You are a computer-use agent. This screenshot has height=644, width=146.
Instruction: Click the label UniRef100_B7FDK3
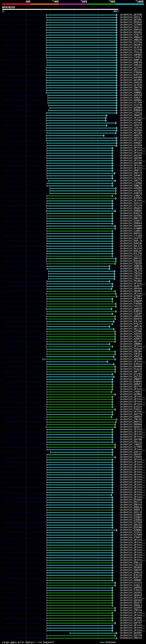pos(131,198)
